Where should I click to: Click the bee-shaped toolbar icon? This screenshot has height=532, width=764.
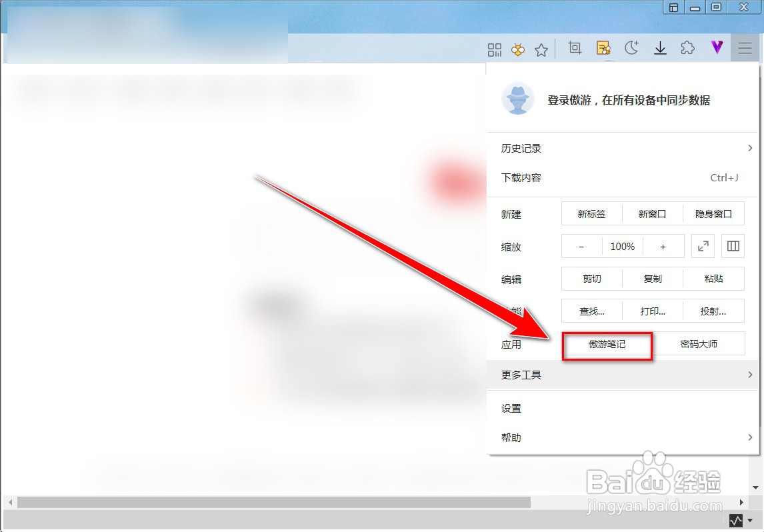518,49
